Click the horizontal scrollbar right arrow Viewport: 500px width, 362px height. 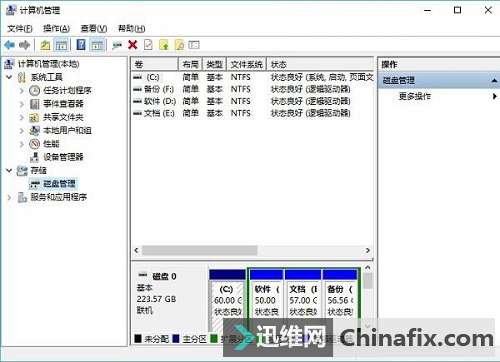pos(368,250)
